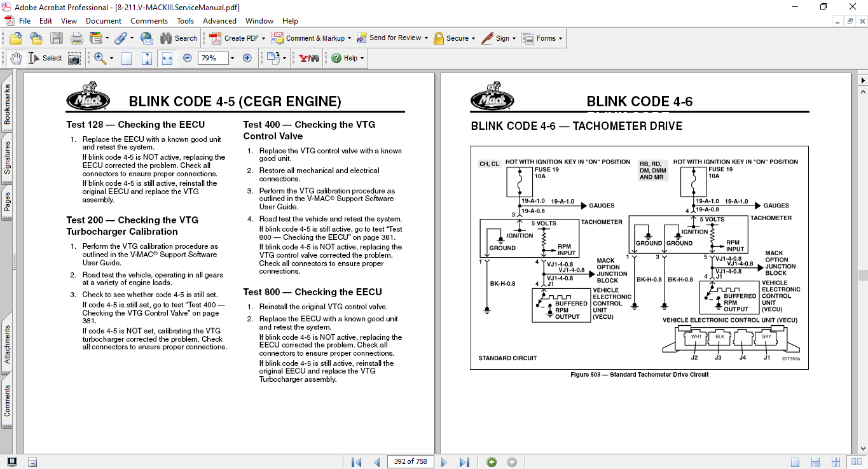Viewport: 868px width, 469px height.
Task: Open the Signatures side tab
Action: click(7, 158)
